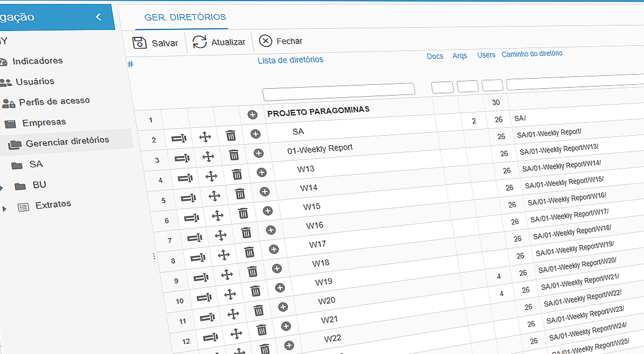The height and width of the screenshot is (354, 644).
Task: Sort by the Caminho do diretório column
Action: 531,54
